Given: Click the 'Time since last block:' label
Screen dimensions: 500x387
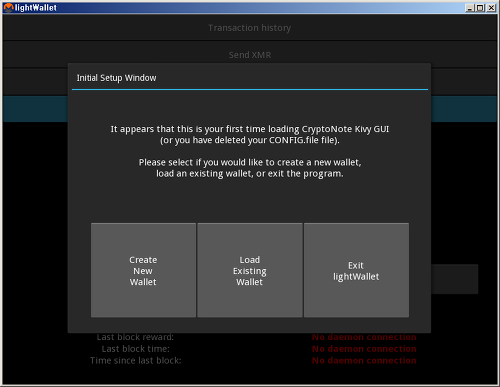Looking at the screenshot, I should 136,360.
